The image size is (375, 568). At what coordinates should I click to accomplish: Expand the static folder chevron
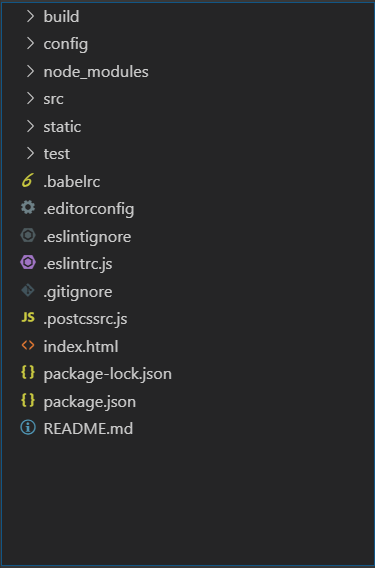point(30,126)
